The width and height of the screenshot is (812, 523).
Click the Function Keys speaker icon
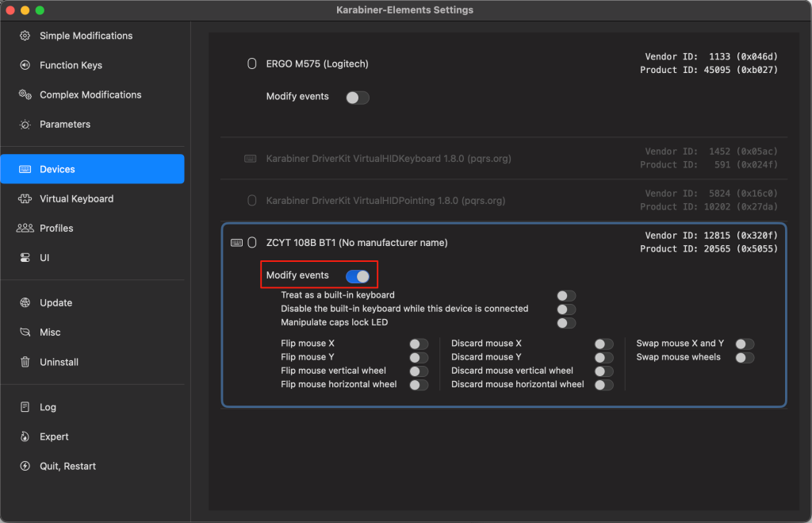coord(25,65)
